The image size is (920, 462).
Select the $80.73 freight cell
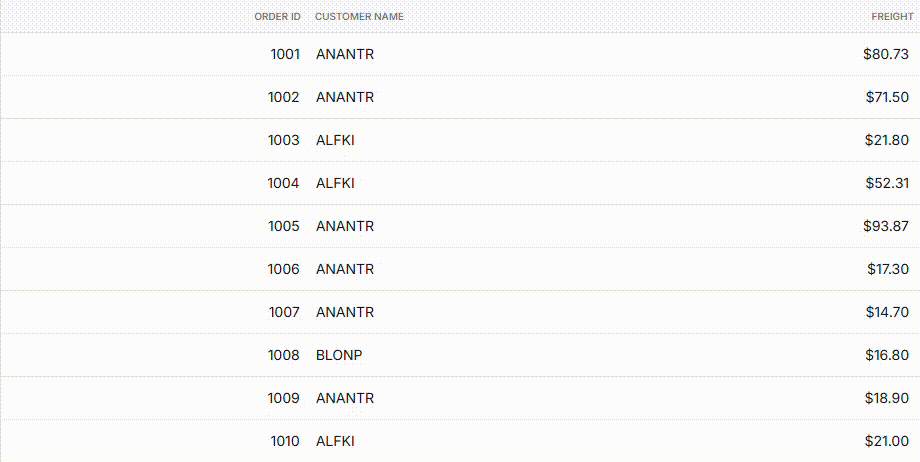point(886,54)
